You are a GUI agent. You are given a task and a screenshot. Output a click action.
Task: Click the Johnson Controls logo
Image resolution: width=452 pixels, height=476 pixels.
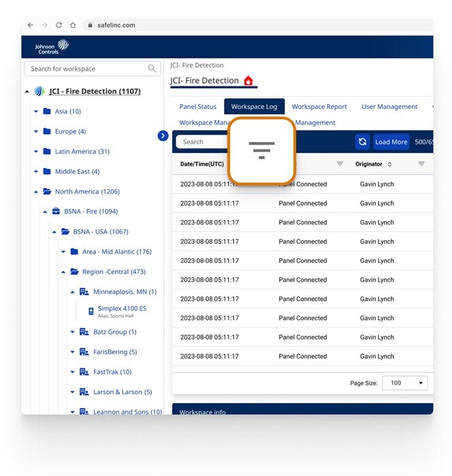tap(52, 47)
